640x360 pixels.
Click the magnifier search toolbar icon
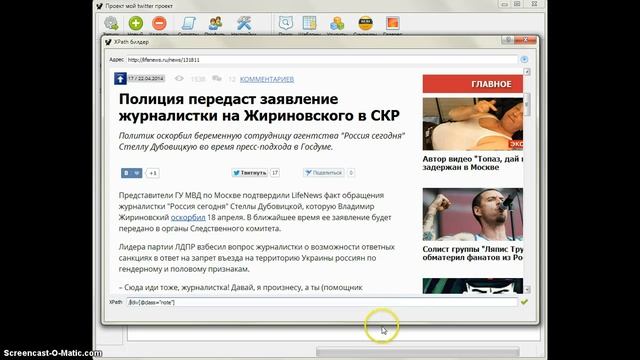pyautogui.click(x=286, y=23)
